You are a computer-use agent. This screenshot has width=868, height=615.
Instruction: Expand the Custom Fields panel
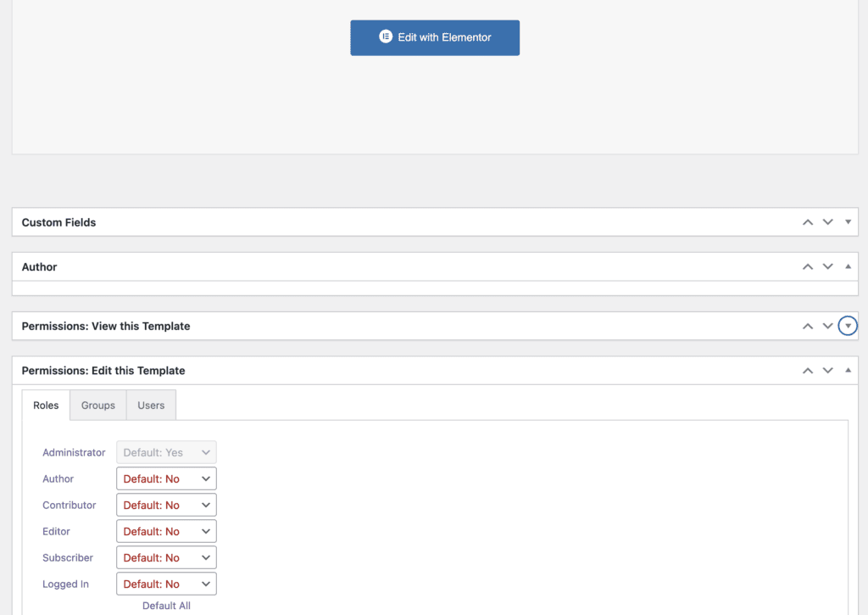coord(848,221)
